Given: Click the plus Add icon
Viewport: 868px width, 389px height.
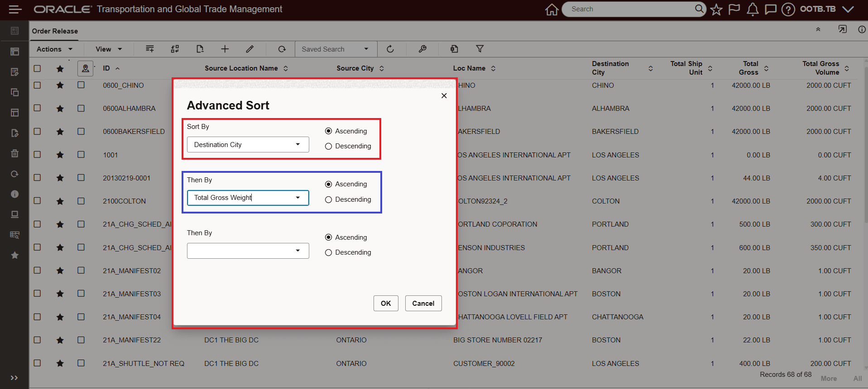Looking at the screenshot, I should [x=225, y=49].
